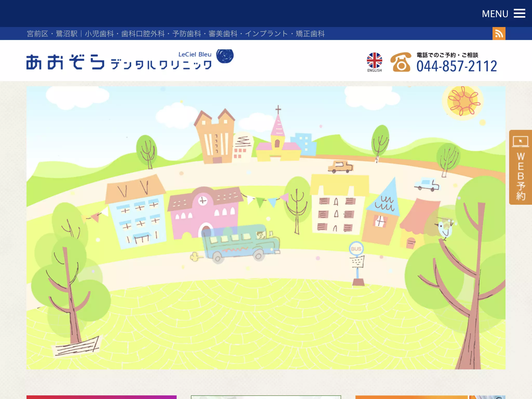Viewport: 532px width, 399px height.
Task: Open the MENU hamburger icon
Action: coord(519,14)
